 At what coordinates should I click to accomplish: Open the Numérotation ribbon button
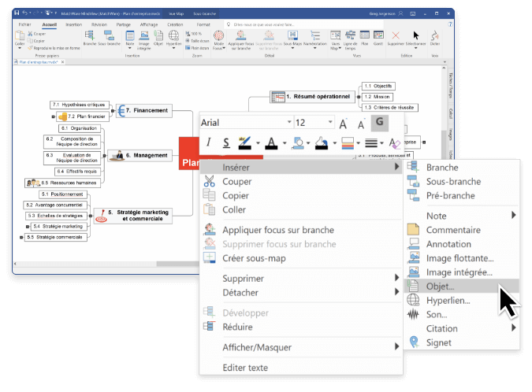[x=314, y=39]
